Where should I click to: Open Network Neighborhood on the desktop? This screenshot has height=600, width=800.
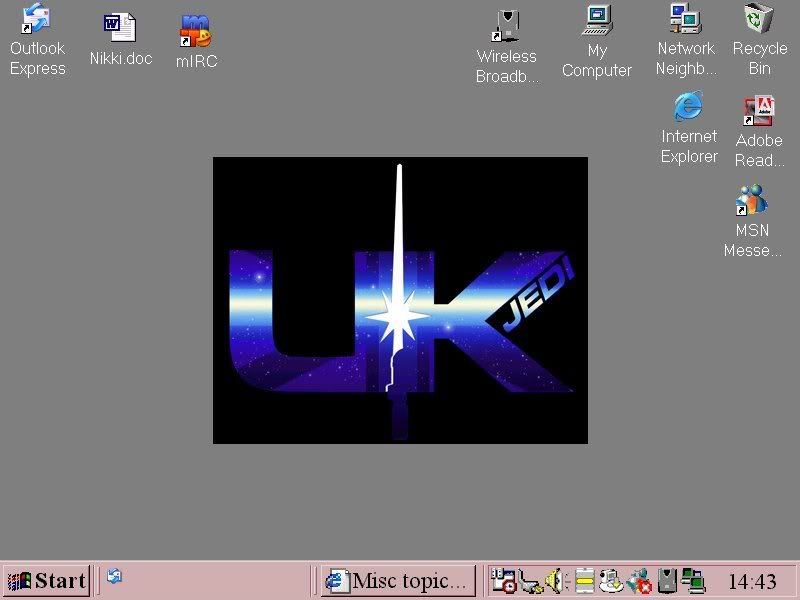tap(686, 20)
